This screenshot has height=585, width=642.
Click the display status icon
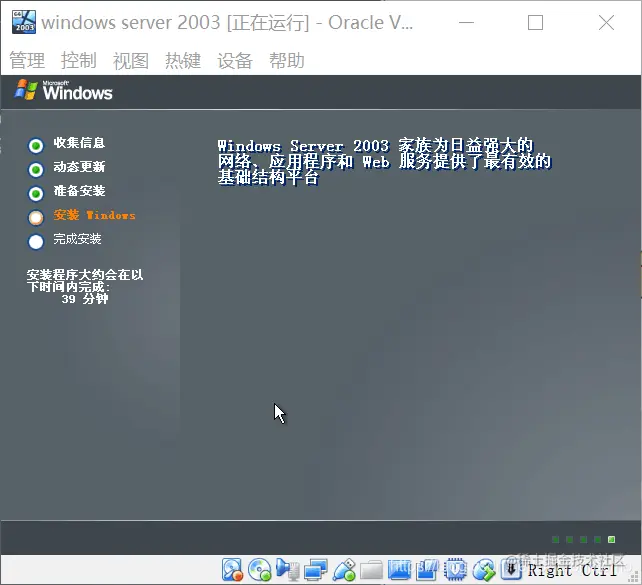click(399, 570)
